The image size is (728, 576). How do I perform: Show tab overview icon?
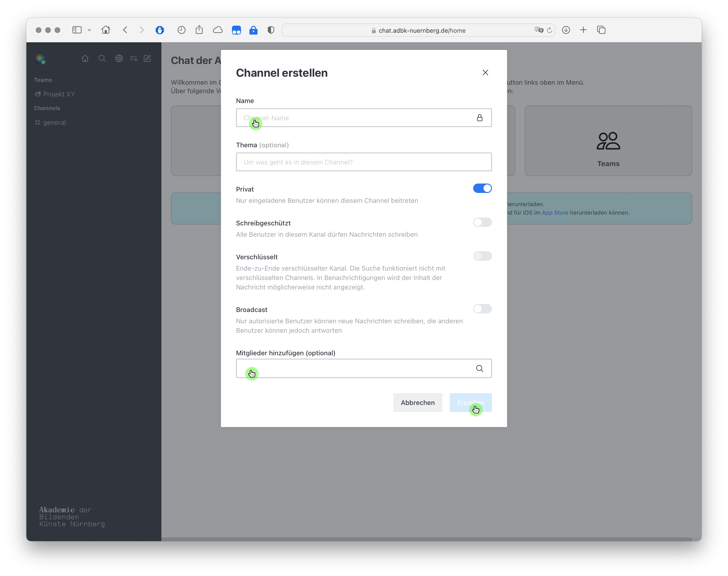(601, 30)
